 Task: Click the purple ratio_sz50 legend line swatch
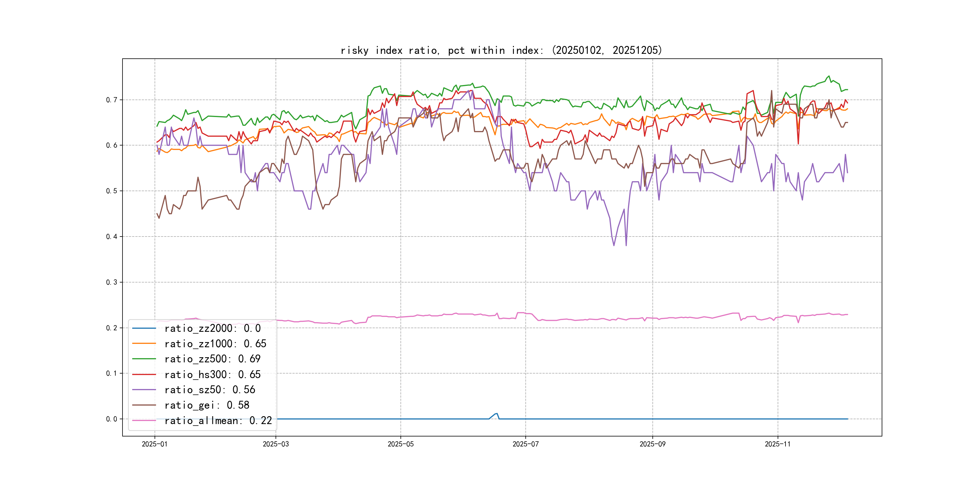coord(144,390)
